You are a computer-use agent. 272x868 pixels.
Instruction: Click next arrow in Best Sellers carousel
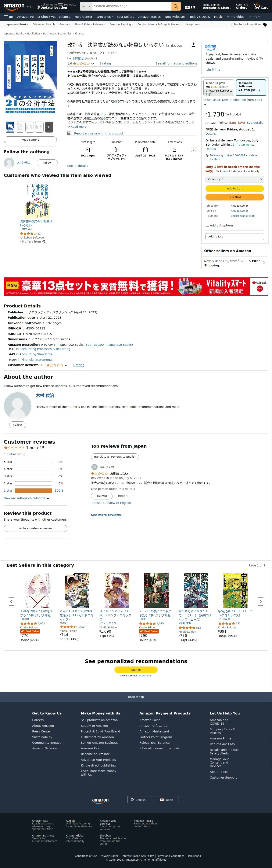tap(260, 601)
